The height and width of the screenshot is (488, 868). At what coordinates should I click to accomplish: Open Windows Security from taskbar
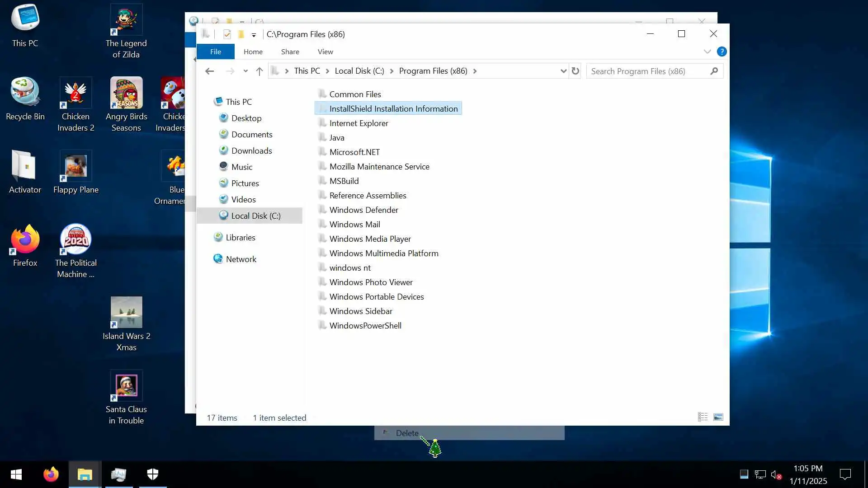pyautogui.click(x=153, y=474)
